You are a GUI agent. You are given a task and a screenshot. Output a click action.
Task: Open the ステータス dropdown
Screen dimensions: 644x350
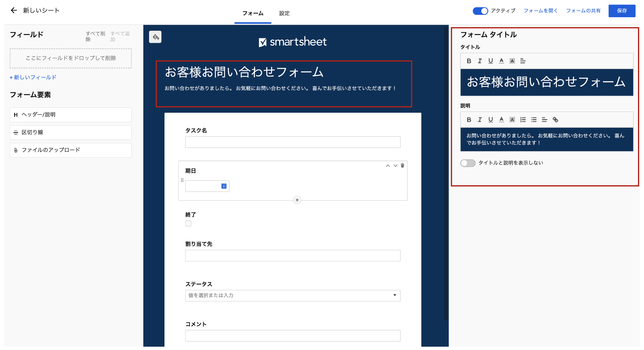293,295
